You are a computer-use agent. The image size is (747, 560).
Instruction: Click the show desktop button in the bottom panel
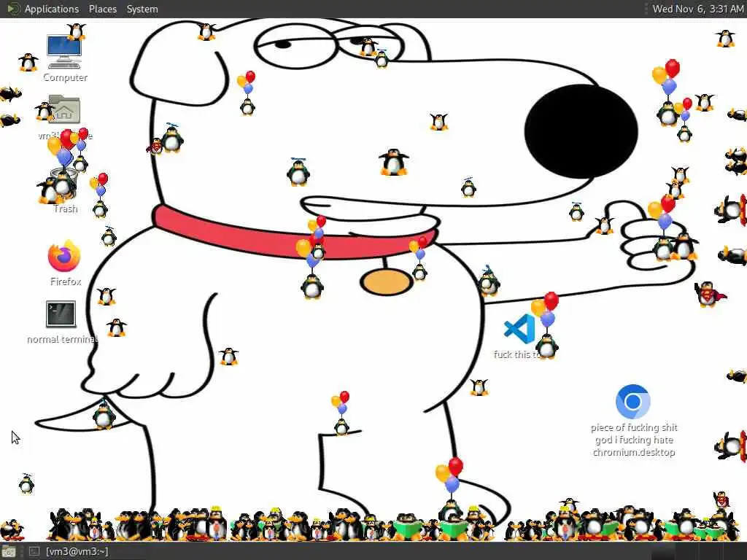(9, 552)
